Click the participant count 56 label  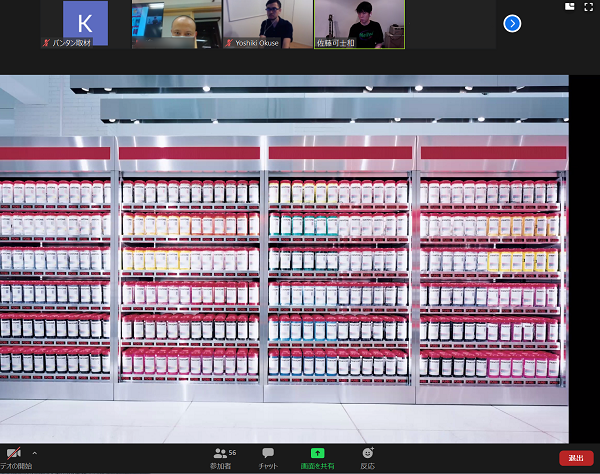click(232, 453)
